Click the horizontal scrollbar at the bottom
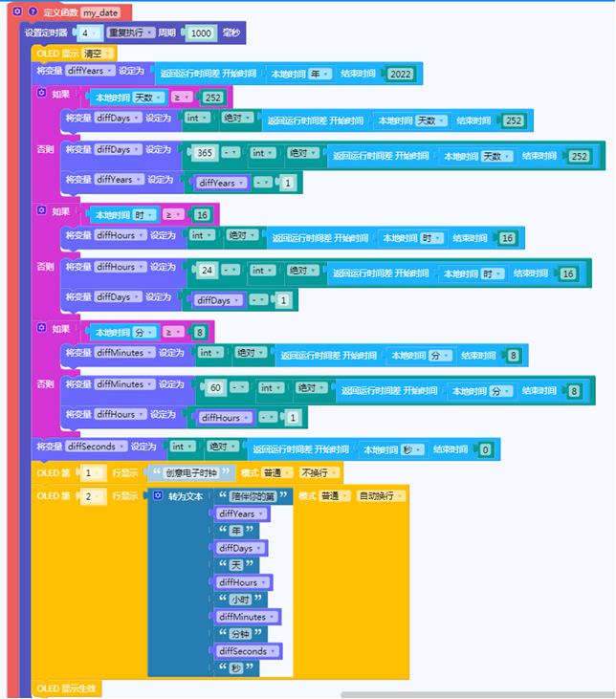 477,694
